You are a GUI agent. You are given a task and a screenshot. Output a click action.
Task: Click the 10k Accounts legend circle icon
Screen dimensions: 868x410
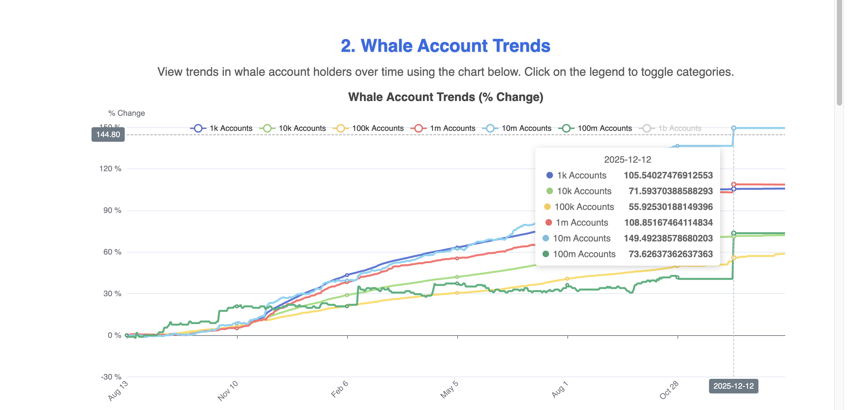click(268, 128)
